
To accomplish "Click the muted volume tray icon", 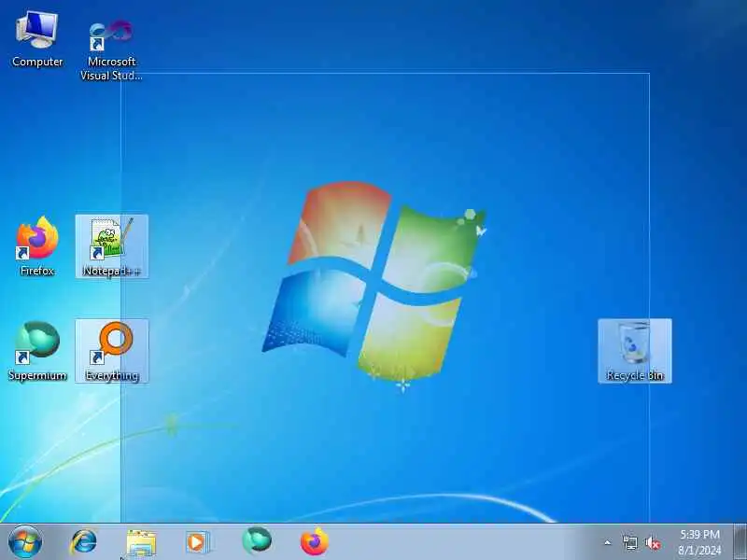I will click(x=652, y=542).
